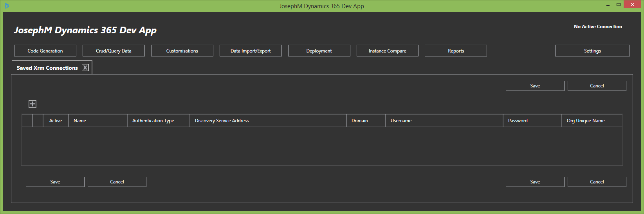Viewport: 644px width, 214px height.
Task: Sort by the Name column header
Action: (97, 121)
